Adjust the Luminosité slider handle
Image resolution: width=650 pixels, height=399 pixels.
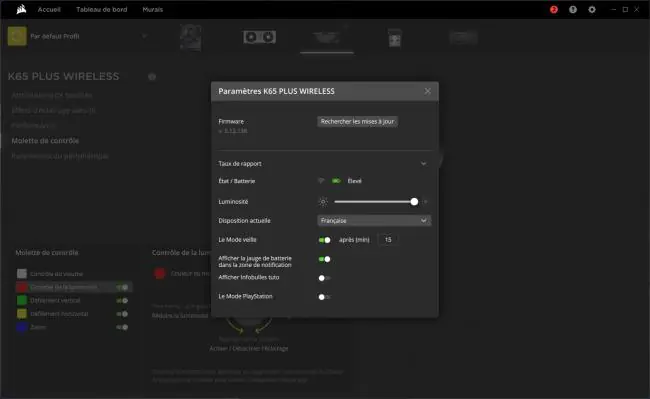point(414,202)
